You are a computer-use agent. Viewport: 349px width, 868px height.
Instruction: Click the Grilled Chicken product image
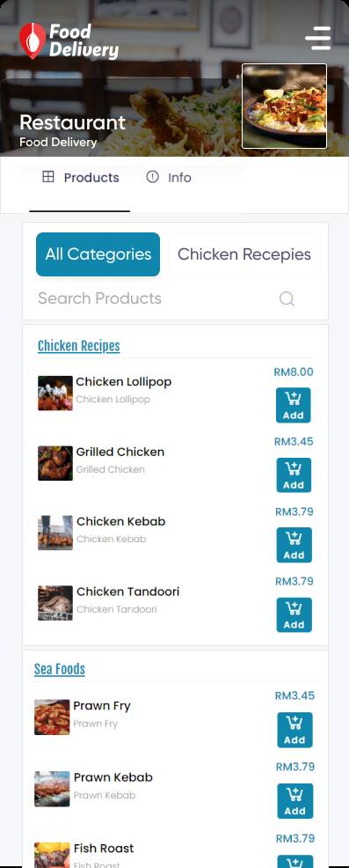point(55,463)
